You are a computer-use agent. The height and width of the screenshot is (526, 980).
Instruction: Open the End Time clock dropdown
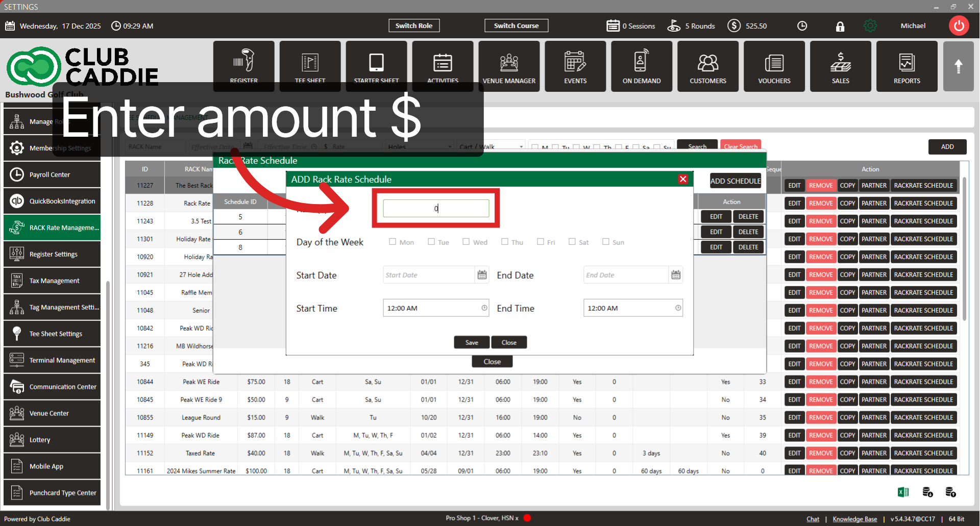click(678, 308)
